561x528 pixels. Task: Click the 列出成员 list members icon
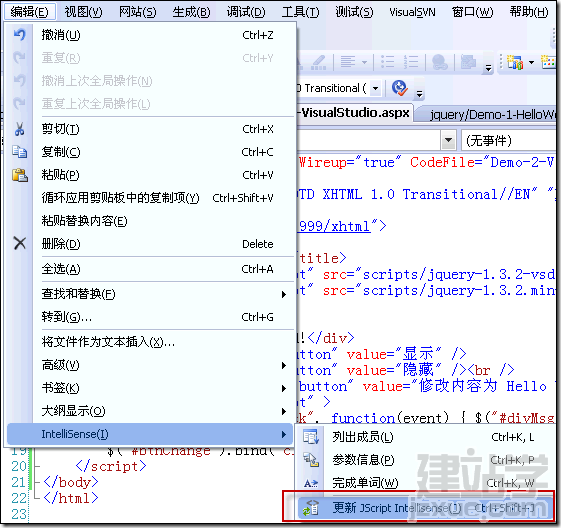click(311, 437)
